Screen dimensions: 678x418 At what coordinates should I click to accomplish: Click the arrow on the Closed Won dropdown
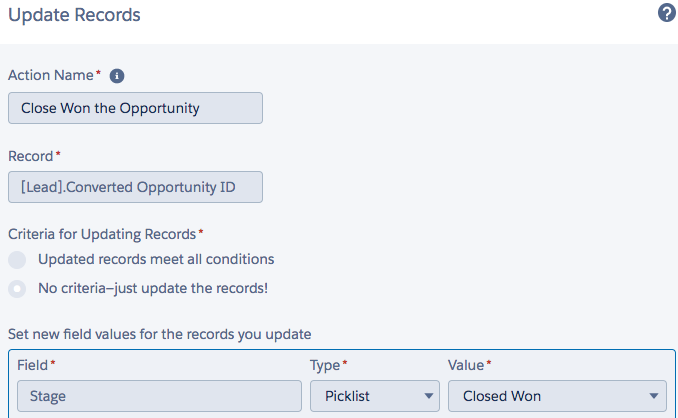click(654, 396)
